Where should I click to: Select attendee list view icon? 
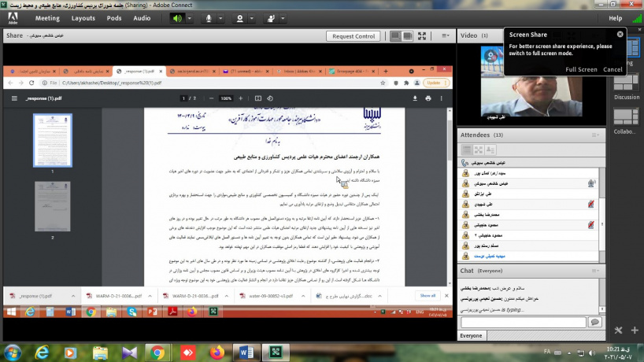(x=467, y=150)
